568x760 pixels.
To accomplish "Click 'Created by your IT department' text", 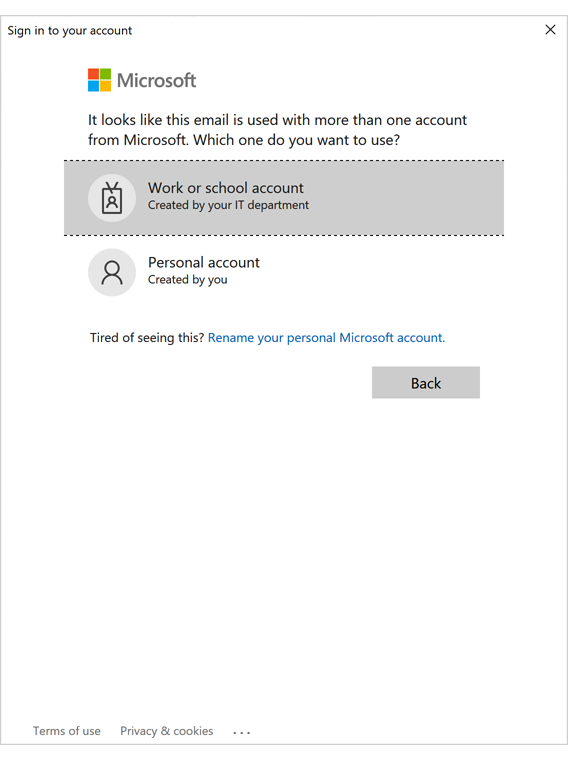I will pos(228,206).
